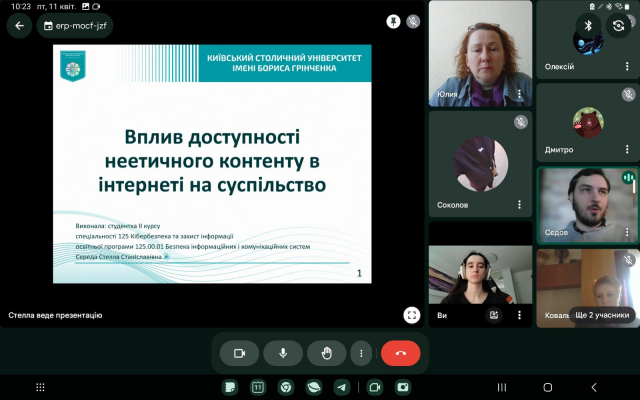Tap the background effects icon on your tile
This screenshot has height=400, width=640.
pyautogui.click(x=494, y=314)
